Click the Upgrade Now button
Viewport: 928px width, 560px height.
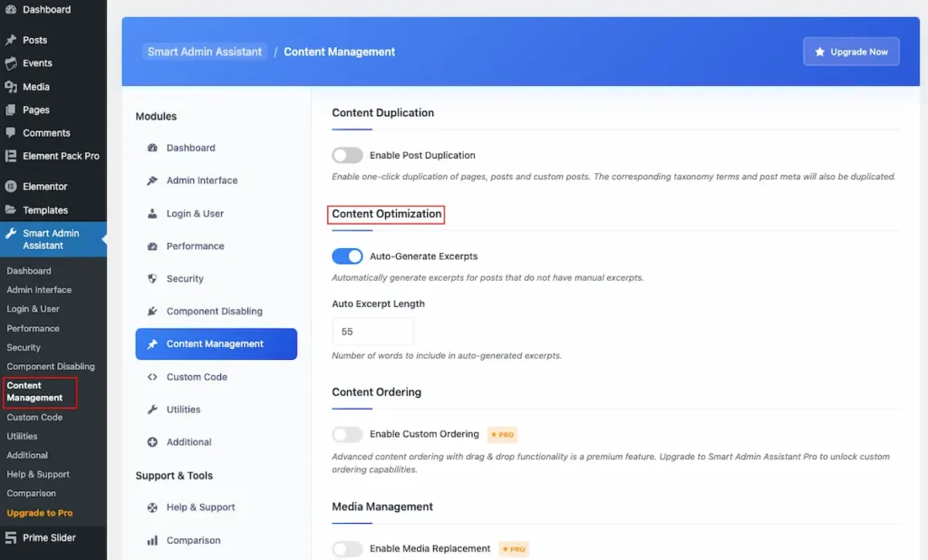851,52
